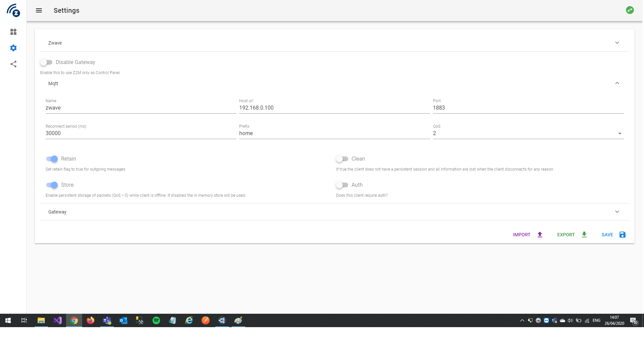
Task: Click the IMPORT button
Action: point(521,235)
